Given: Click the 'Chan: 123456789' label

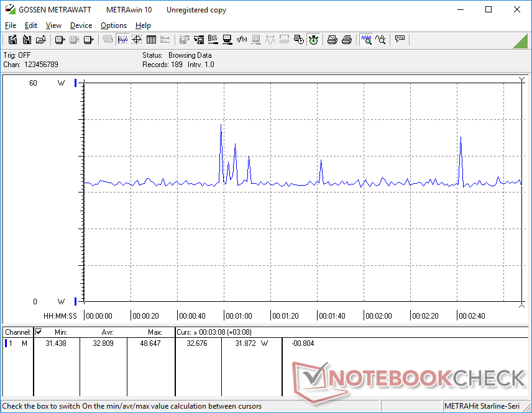Looking at the screenshot, I should point(30,65).
